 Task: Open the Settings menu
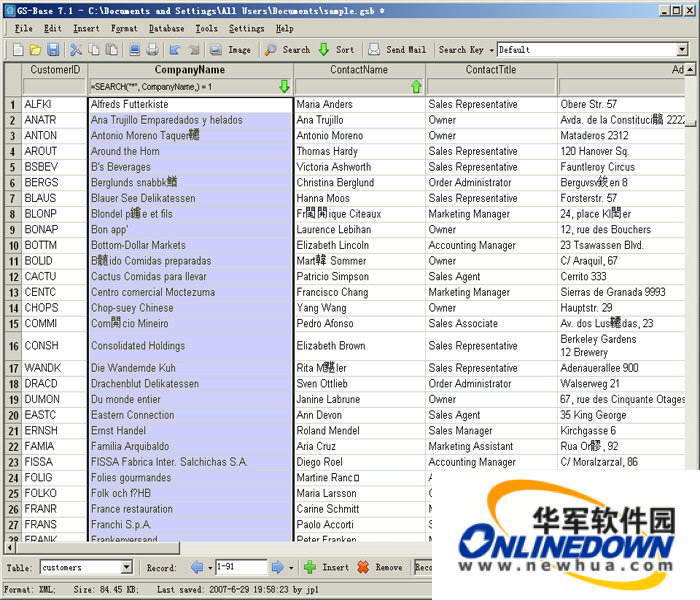pos(246,29)
